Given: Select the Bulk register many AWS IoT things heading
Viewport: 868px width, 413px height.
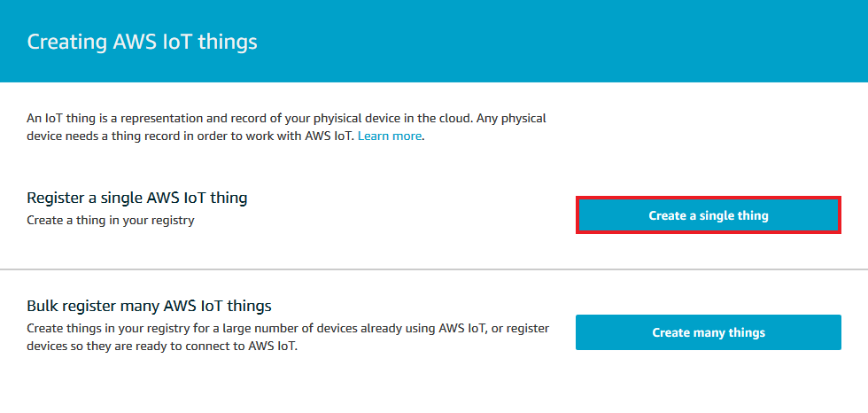Looking at the screenshot, I should pos(149,307).
